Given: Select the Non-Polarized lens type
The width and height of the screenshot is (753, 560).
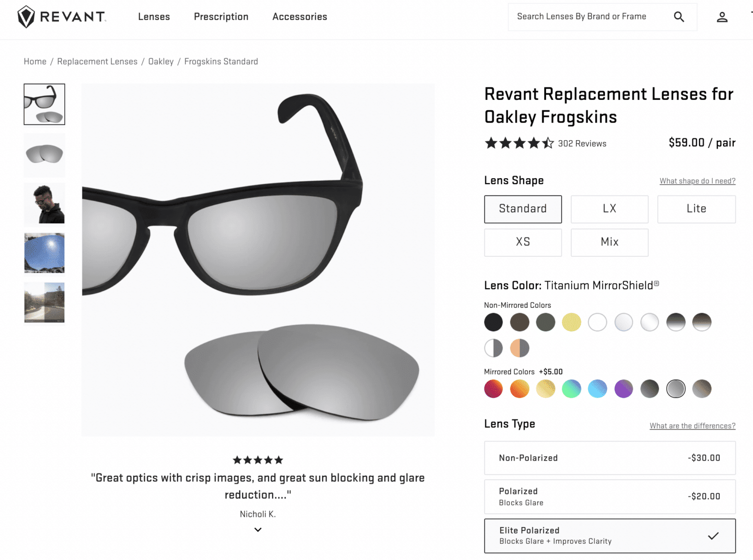Looking at the screenshot, I should pyautogui.click(x=609, y=458).
